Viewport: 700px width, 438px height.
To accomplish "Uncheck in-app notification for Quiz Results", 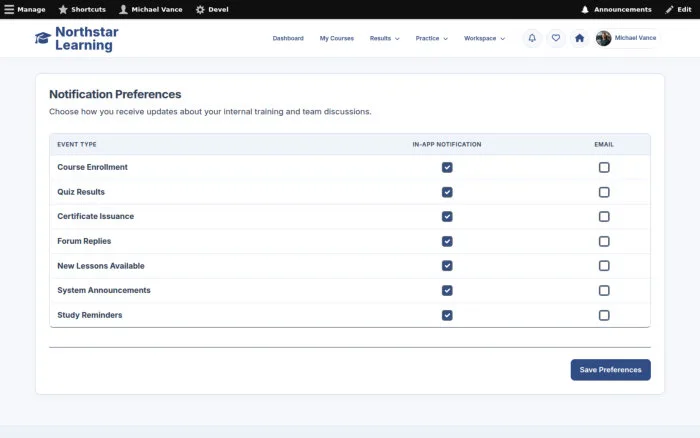I will [447, 192].
